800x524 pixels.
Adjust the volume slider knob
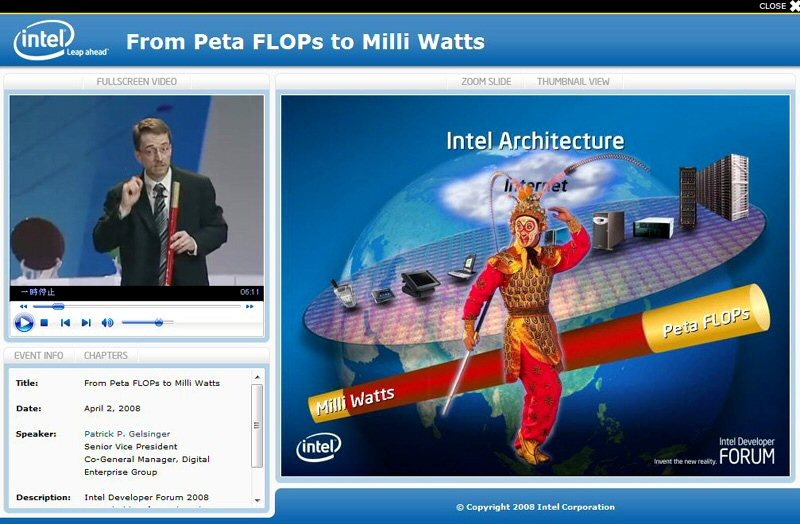coord(159,322)
